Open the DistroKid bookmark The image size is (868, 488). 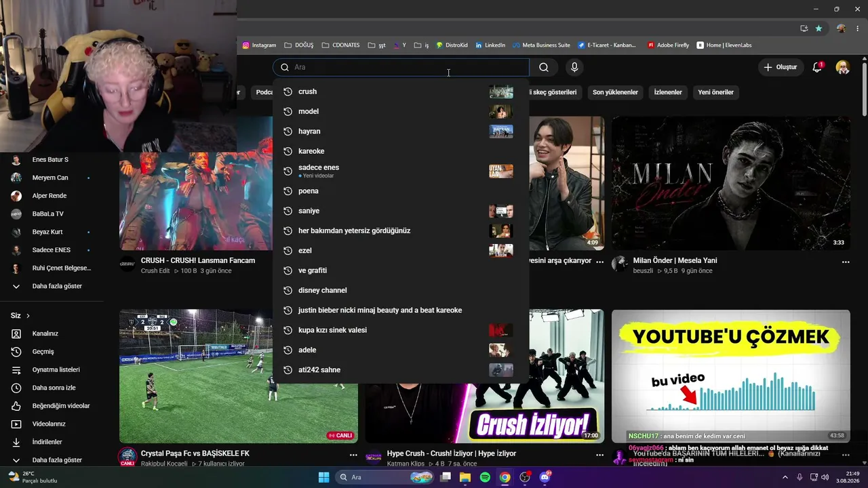point(452,45)
